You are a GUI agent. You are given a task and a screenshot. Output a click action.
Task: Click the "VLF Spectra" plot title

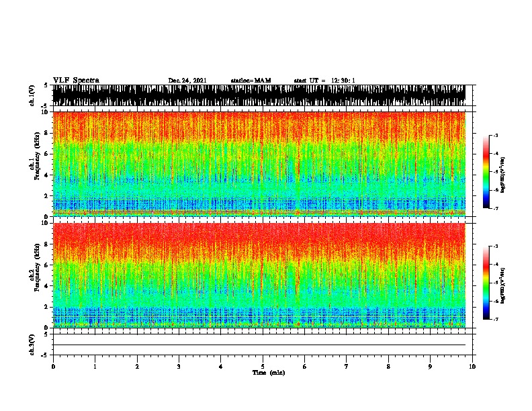coord(76,81)
